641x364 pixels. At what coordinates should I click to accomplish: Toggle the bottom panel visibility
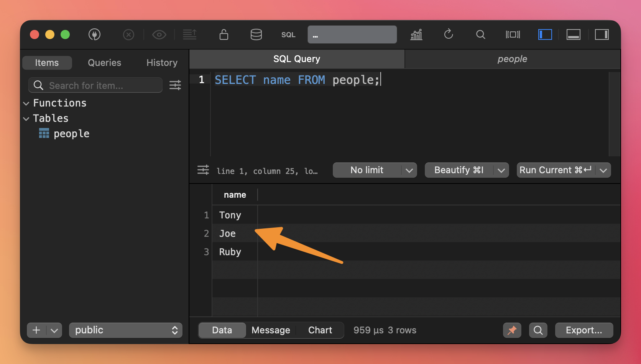[573, 34]
